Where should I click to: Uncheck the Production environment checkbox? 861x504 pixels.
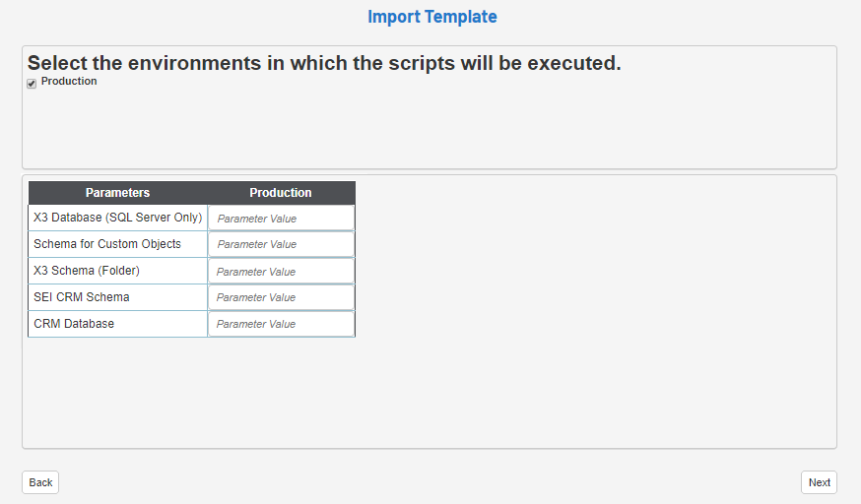[x=32, y=84]
